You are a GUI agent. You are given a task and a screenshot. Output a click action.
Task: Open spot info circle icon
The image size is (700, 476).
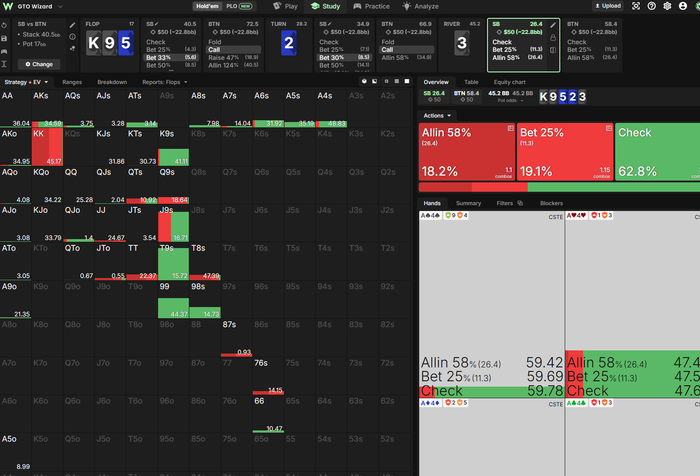pos(72,37)
